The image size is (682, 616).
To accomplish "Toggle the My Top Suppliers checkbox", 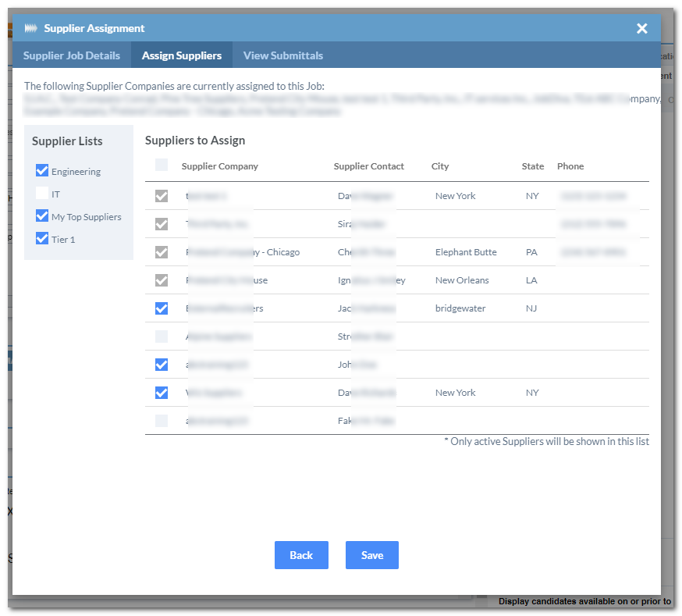I will point(42,215).
